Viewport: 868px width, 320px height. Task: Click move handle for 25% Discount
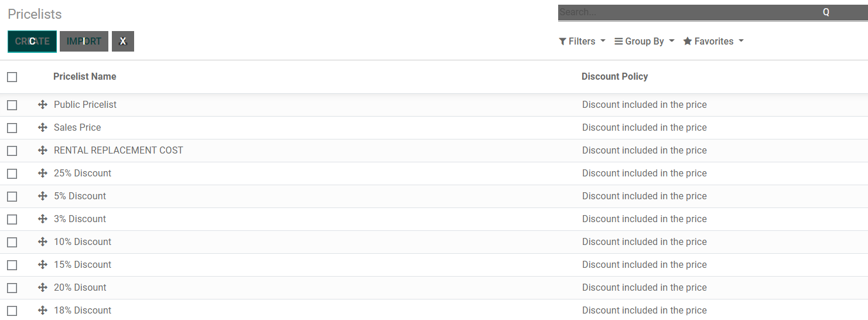tap(43, 173)
